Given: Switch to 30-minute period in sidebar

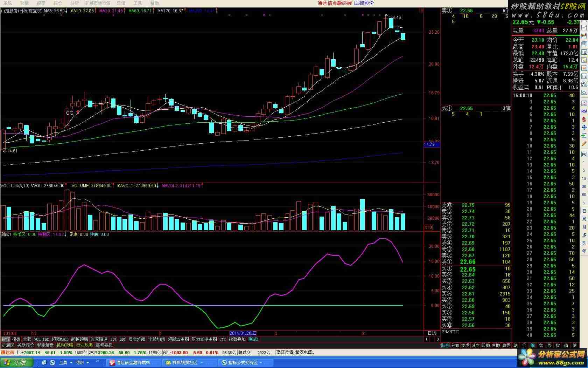Looking at the screenshot, I should pyautogui.click(x=584, y=186).
